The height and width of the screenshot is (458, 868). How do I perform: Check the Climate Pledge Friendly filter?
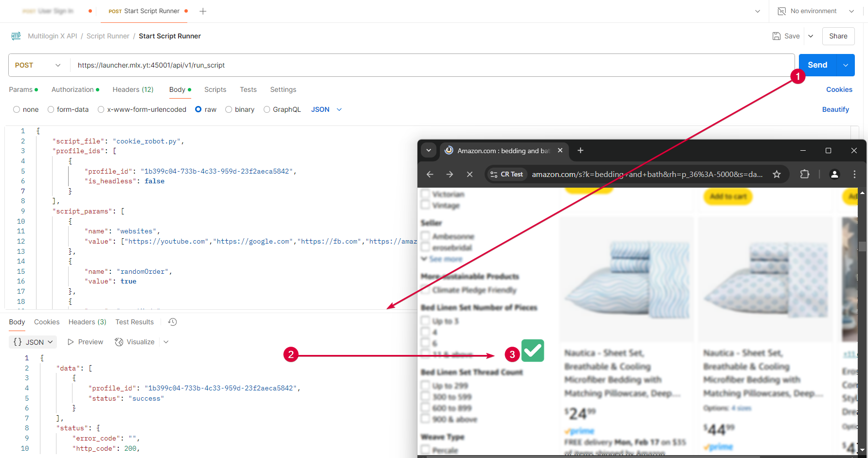(426, 290)
